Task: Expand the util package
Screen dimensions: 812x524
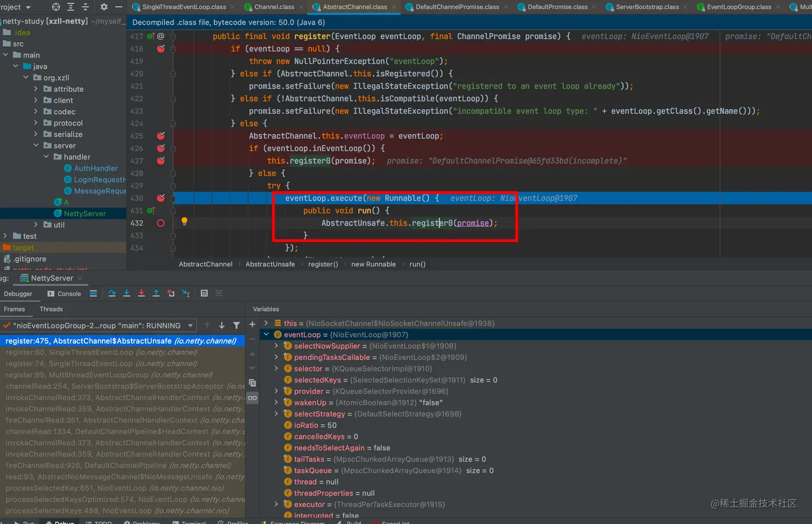Action: 36,224
